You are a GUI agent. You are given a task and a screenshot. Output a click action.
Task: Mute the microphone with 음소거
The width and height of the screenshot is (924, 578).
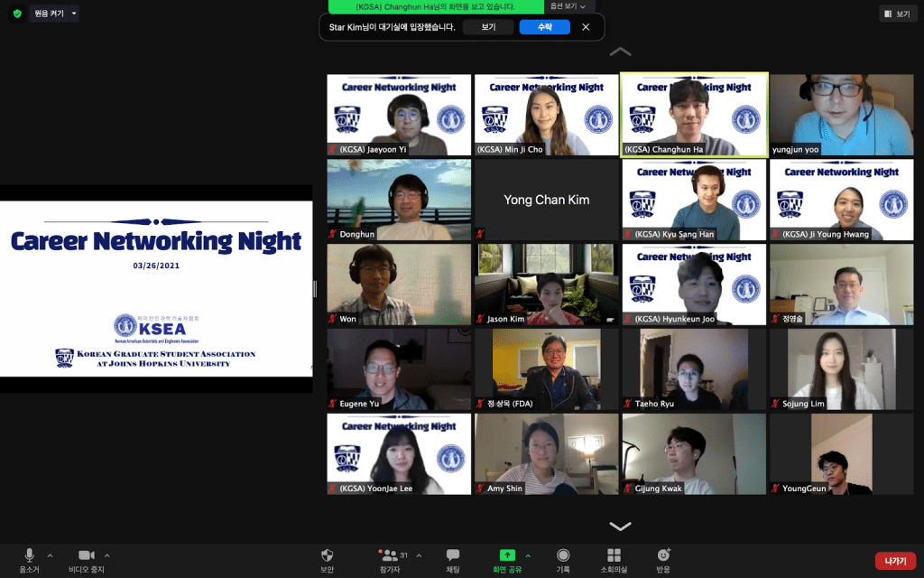point(30,555)
